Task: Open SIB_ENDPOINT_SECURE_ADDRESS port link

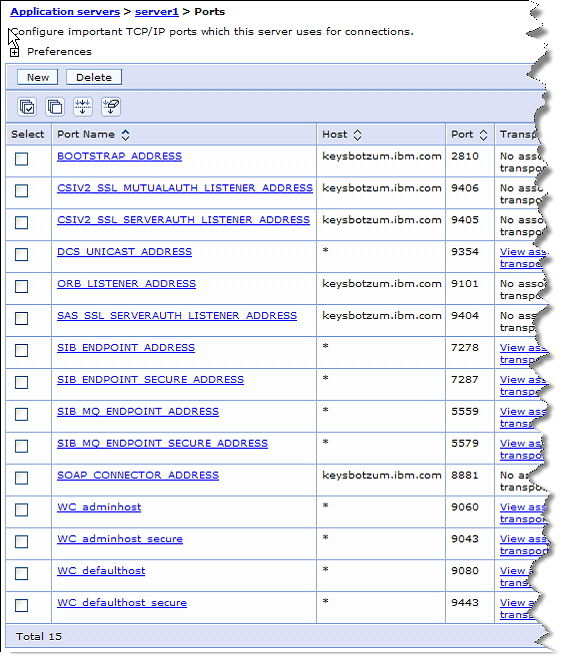Action: pyautogui.click(x=150, y=380)
